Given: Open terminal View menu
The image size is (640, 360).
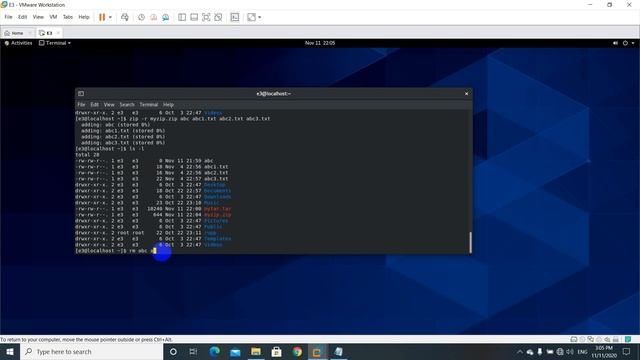Looking at the screenshot, I should [109, 104].
